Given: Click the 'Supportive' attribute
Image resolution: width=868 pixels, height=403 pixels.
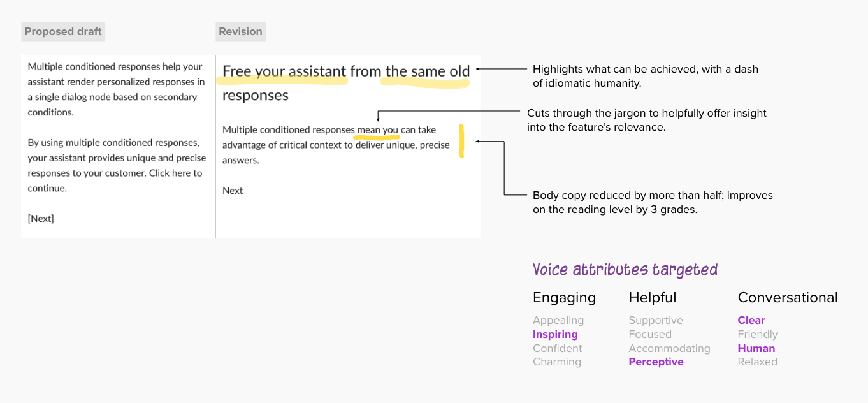Looking at the screenshot, I should (656, 321).
